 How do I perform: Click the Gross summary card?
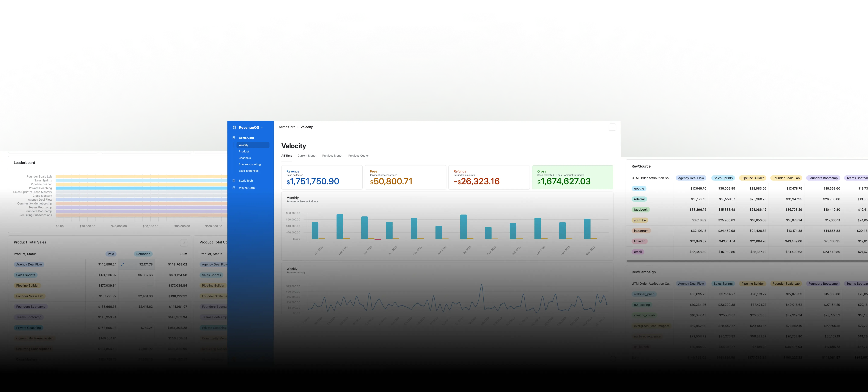pyautogui.click(x=572, y=177)
